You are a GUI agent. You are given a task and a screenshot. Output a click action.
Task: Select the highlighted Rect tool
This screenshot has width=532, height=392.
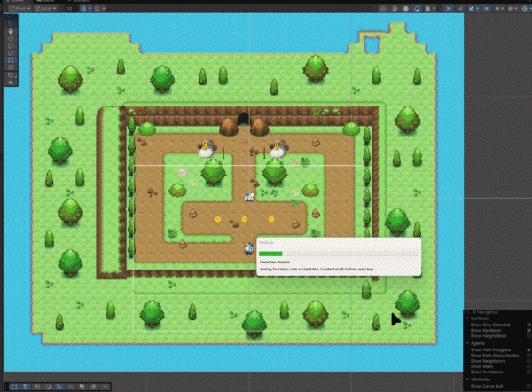coord(11,60)
